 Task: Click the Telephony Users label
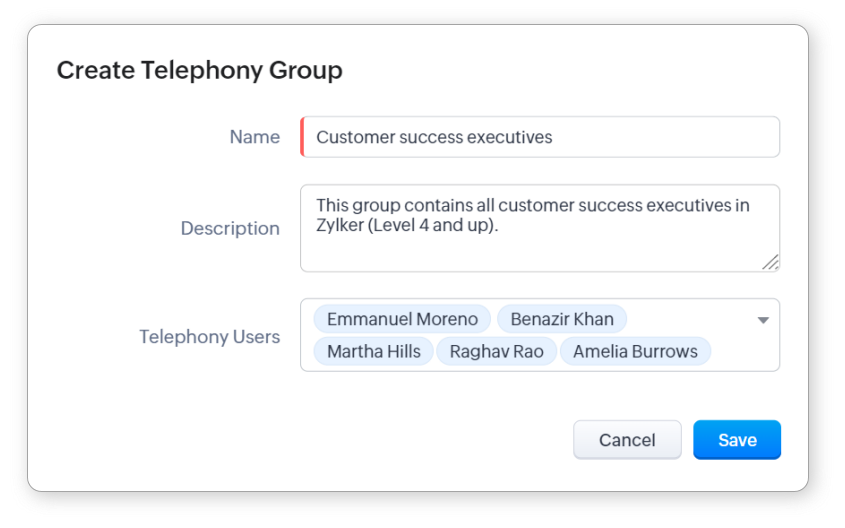click(x=210, y=337)
